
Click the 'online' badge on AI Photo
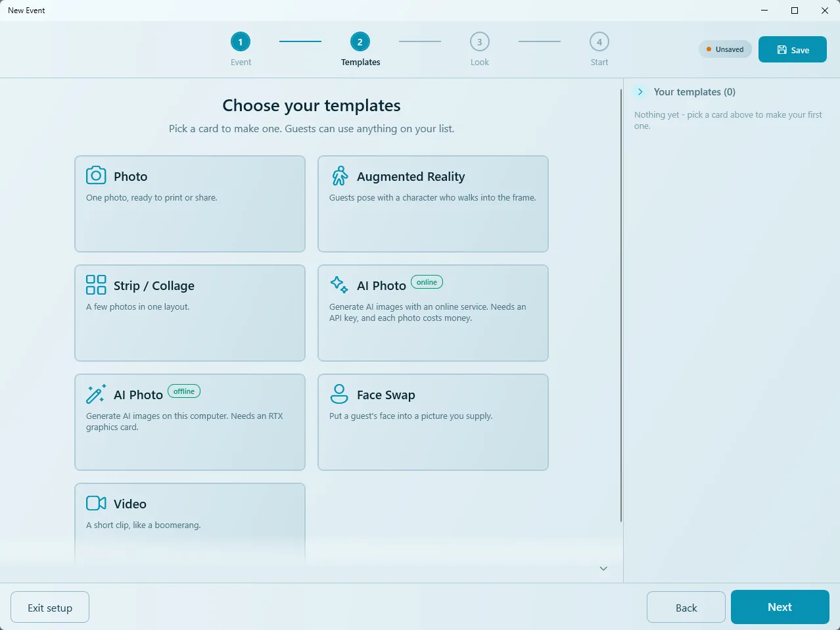coord(427,282)
